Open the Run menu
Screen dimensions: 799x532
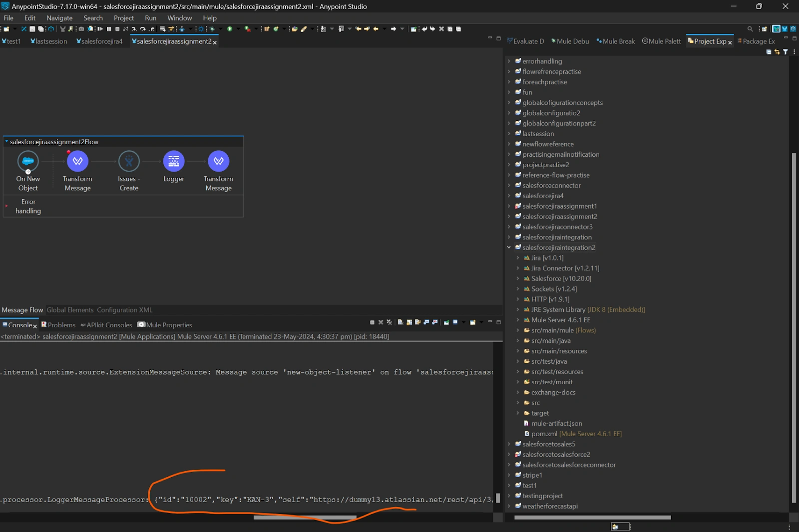tap(150, 18)
